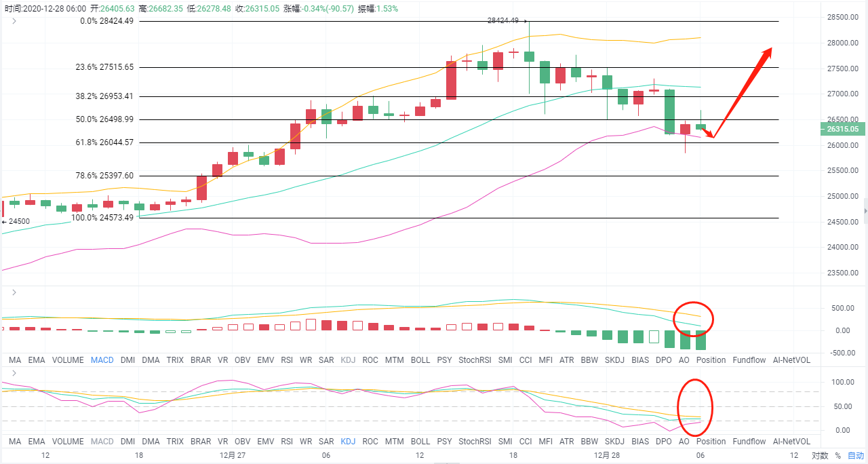Expand the chevron in the KDJ oscillator panel

[14, 373]
